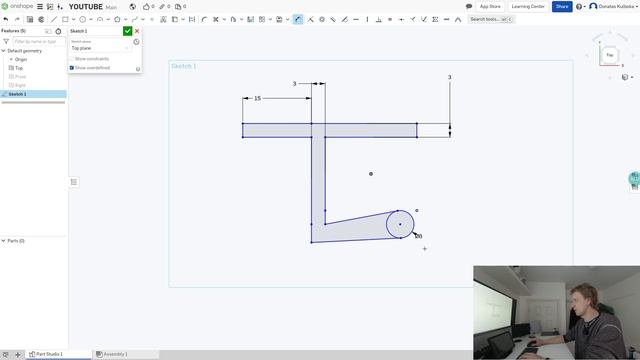
Task: Click the Search tools field
Action: click(491, 19)
